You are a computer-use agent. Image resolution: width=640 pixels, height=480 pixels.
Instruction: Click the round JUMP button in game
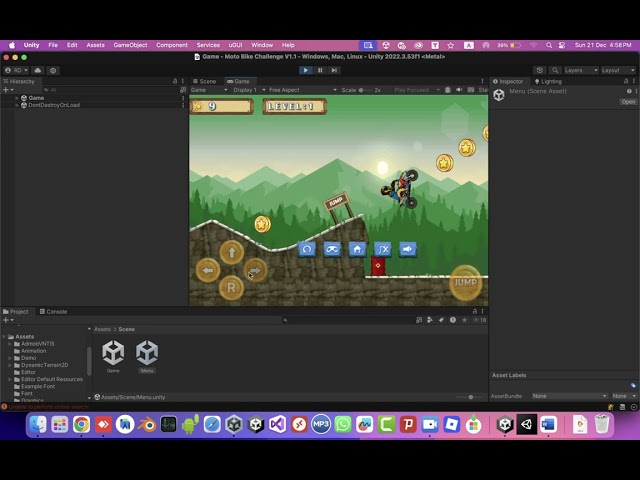tap(465, 282)
